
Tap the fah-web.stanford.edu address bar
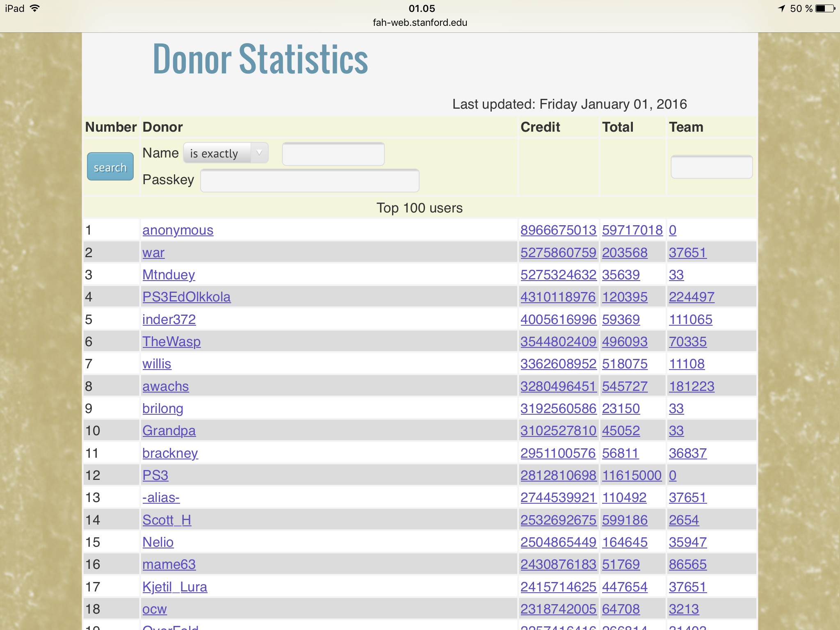[x=420, y=23]
